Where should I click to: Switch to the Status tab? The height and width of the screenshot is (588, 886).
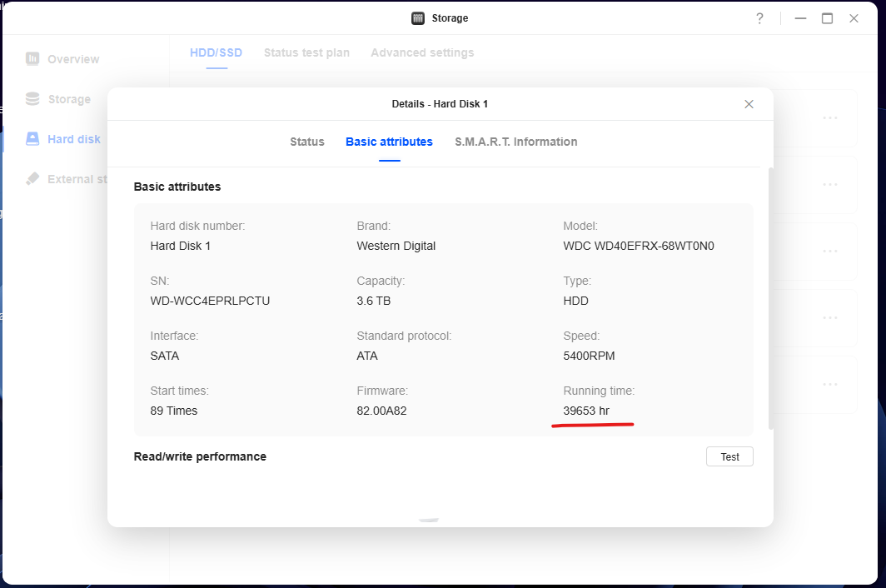(x=307, y=142)
